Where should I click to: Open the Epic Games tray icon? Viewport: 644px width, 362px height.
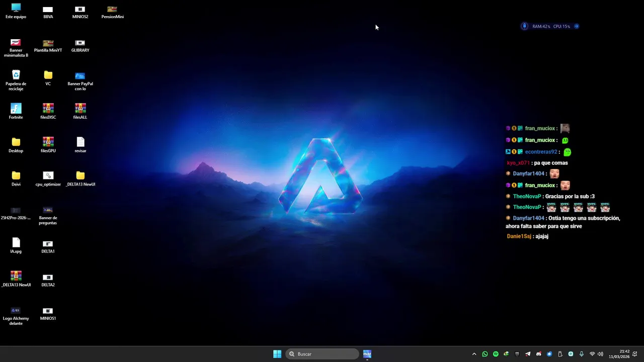click(x=517, y=354)
